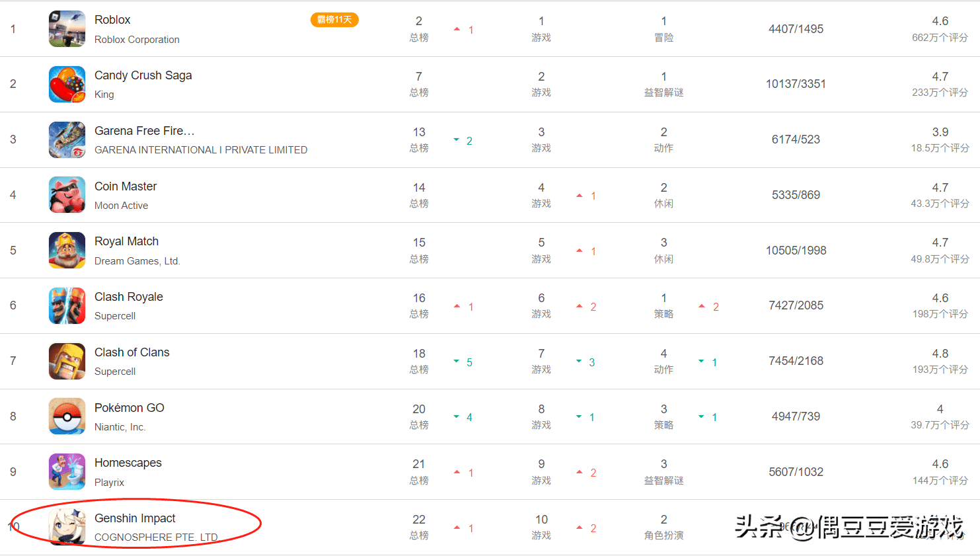
Task: Click the Clash Royale title
Action: [129, 297]
